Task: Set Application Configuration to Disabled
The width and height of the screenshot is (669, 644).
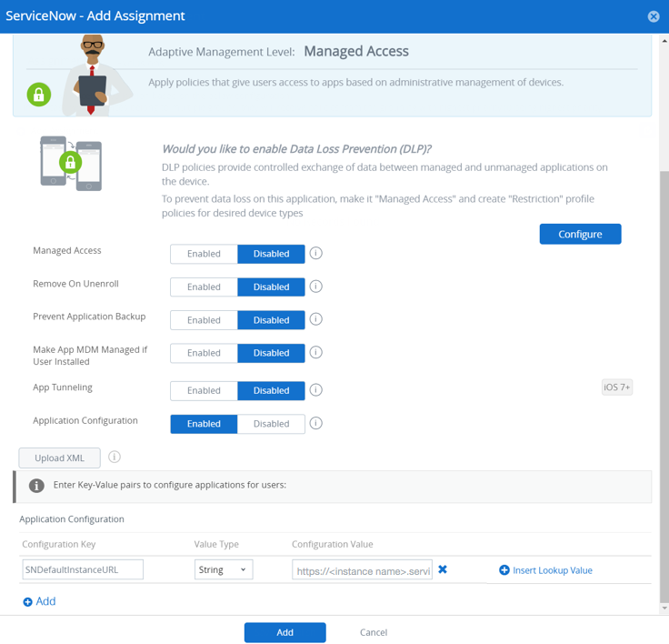Action: click(x=272, y=424)
